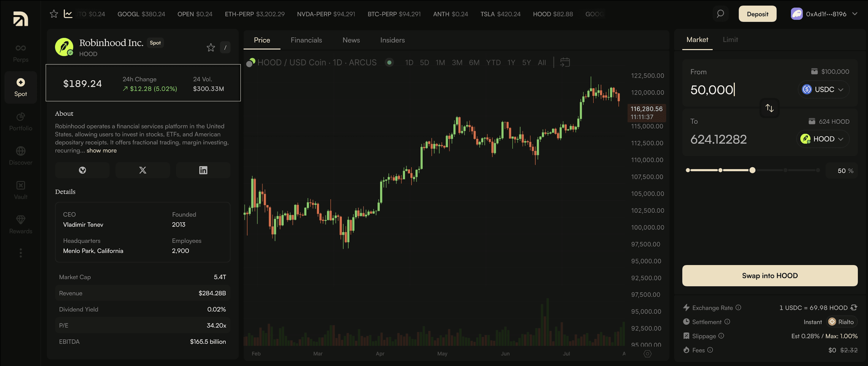Click the ticker bar favorites star

(x=54, y=14)
